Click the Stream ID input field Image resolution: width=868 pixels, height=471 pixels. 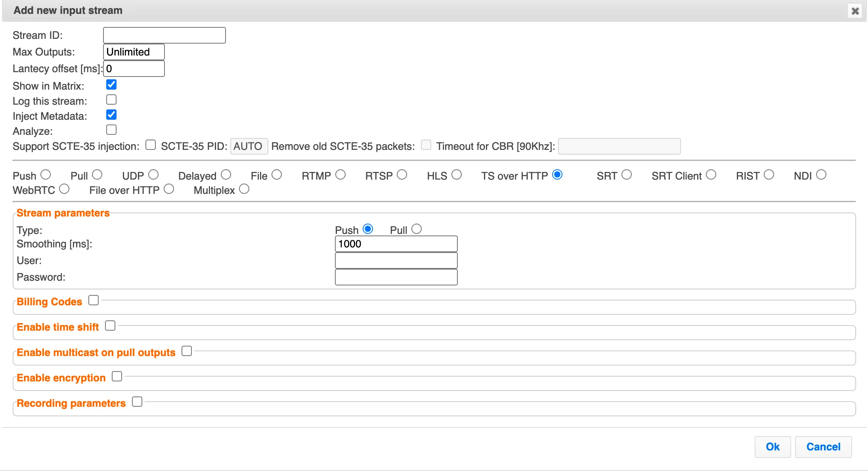coord(164,35)
